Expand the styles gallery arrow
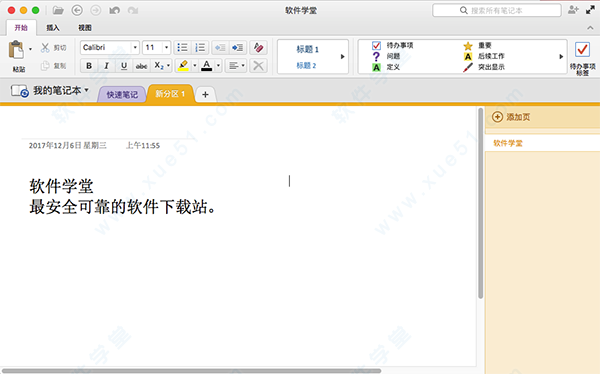Screen dimensions: 600x374 tap(342, 57)
